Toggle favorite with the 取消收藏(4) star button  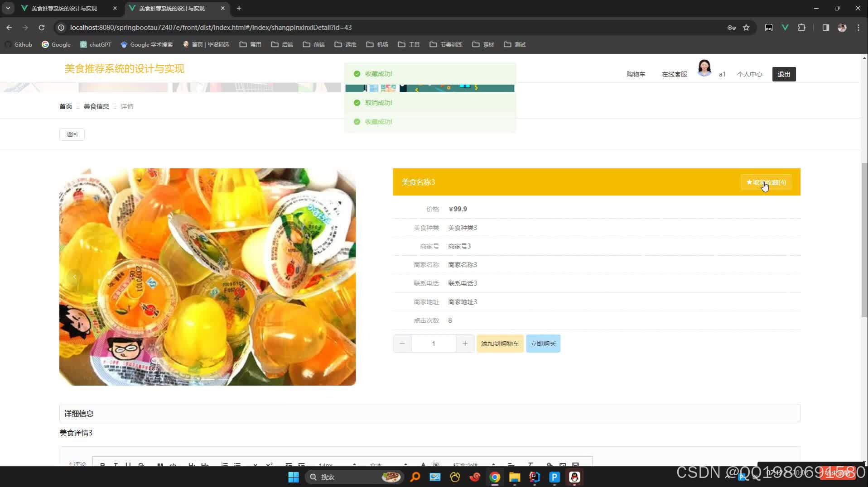coord(766,182)
